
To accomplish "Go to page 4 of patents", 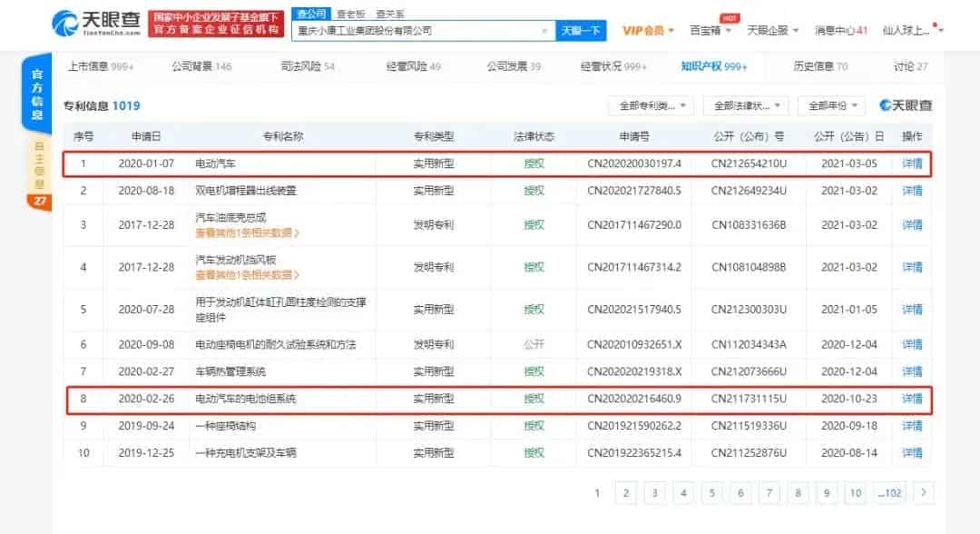I will point(684,493).
